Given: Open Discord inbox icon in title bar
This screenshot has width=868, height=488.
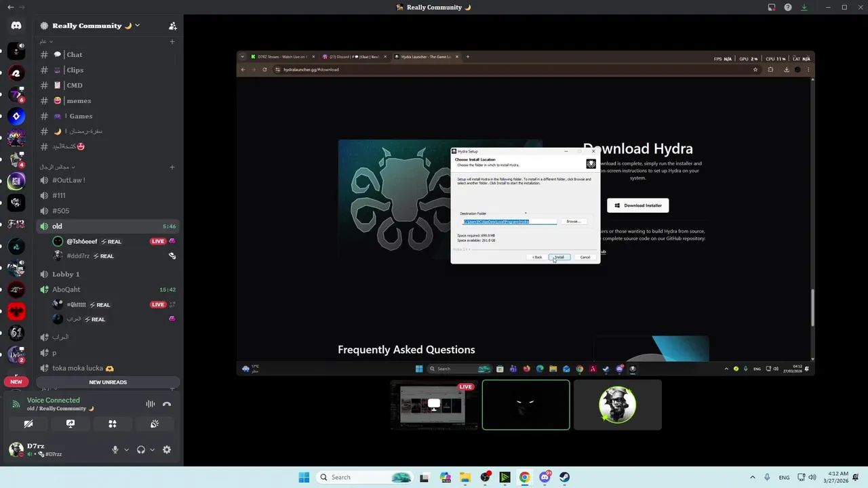Looking at the screenshot, I should (x=772, y=7).
